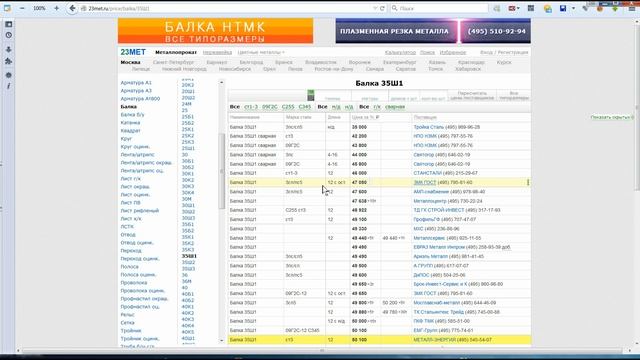Open the address bar history dropdown arrow
This screenshot has width=640, height=360.
(375, 8)
